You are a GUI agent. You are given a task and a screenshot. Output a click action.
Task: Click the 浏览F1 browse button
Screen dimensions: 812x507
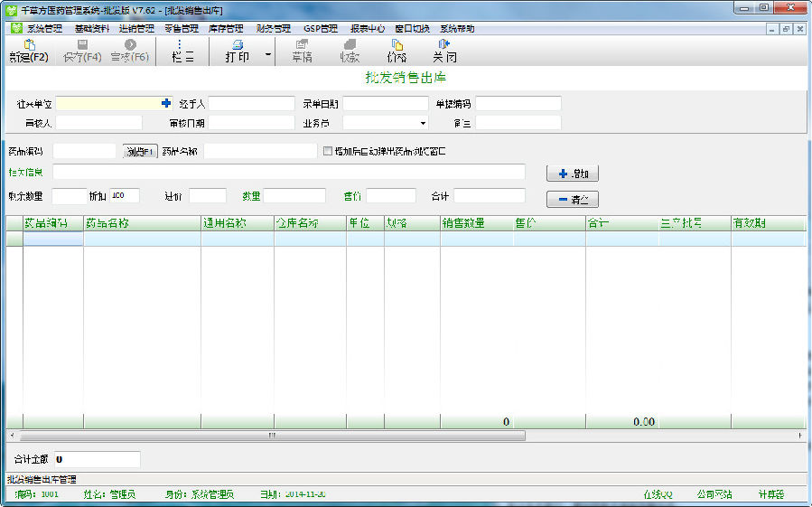point(140,151)
